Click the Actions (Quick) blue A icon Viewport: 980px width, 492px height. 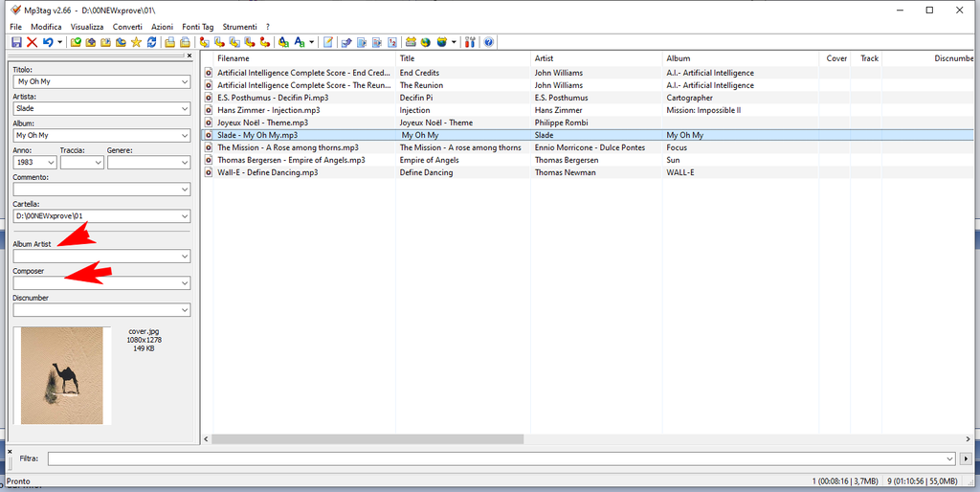[x=300, y=42]
